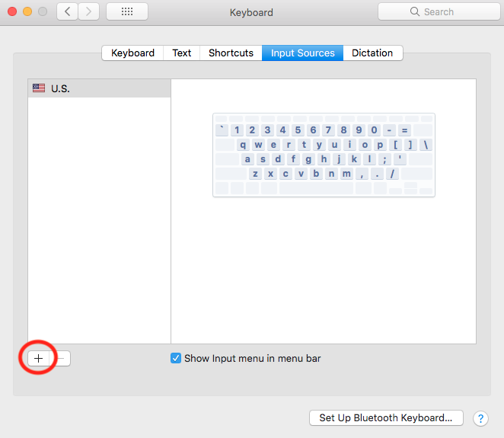Open the Text tab
The height and width of the screenshot is (438, 504).
click(x=182, y=53)
